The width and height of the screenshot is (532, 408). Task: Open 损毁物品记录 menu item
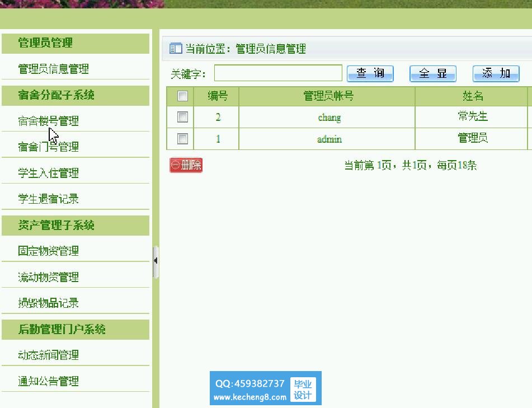click(x=48, y=303)
